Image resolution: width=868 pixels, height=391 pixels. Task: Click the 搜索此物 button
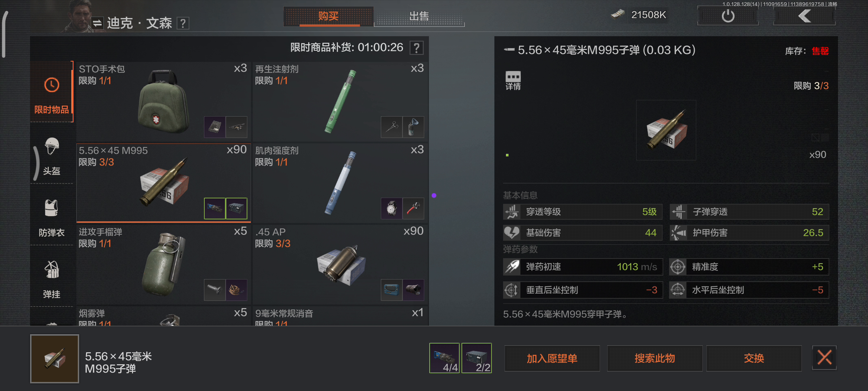click(655, 358)
